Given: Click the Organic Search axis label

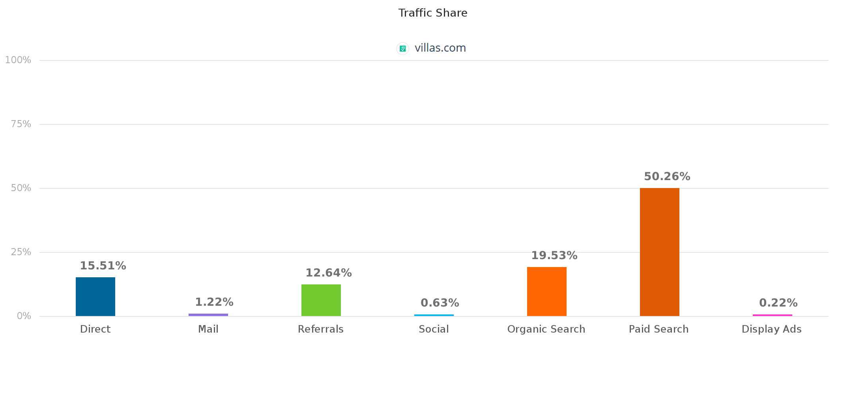Looking at the screenshot, I should [x=546, y=329].
